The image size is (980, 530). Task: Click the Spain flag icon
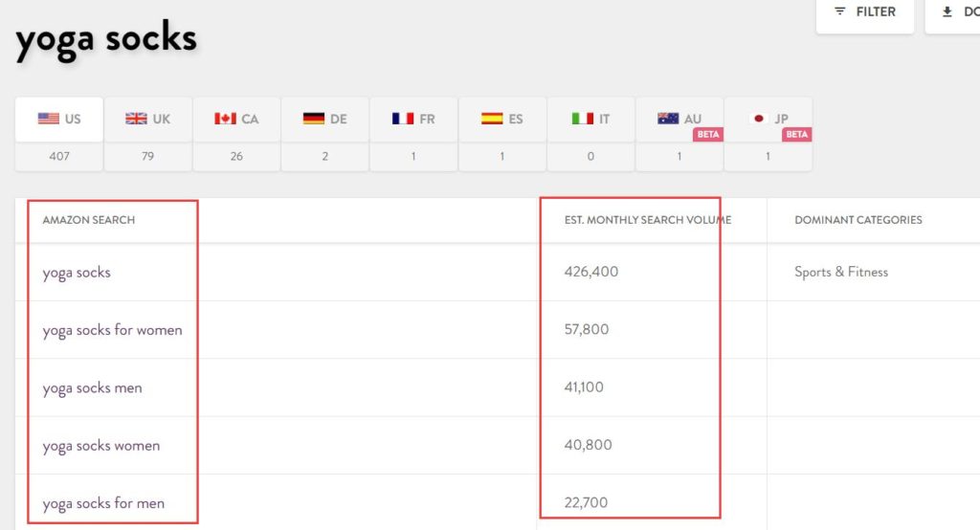492,118
